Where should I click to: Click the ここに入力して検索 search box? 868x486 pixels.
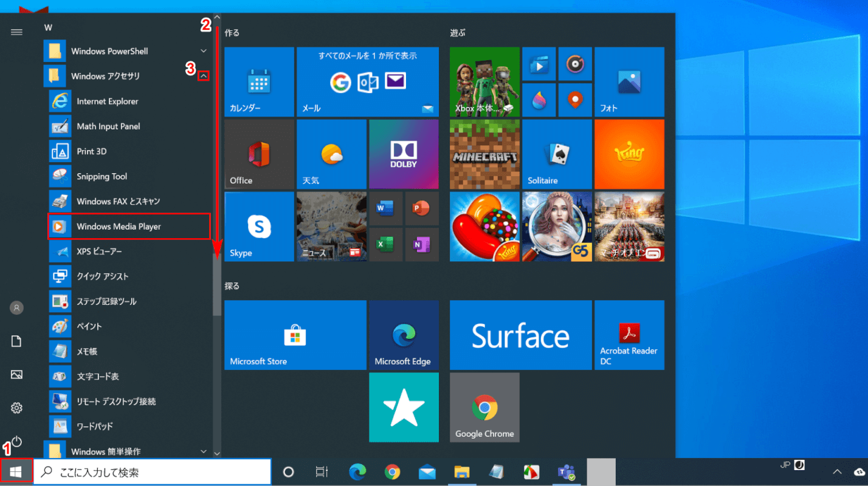click(152, 472)
